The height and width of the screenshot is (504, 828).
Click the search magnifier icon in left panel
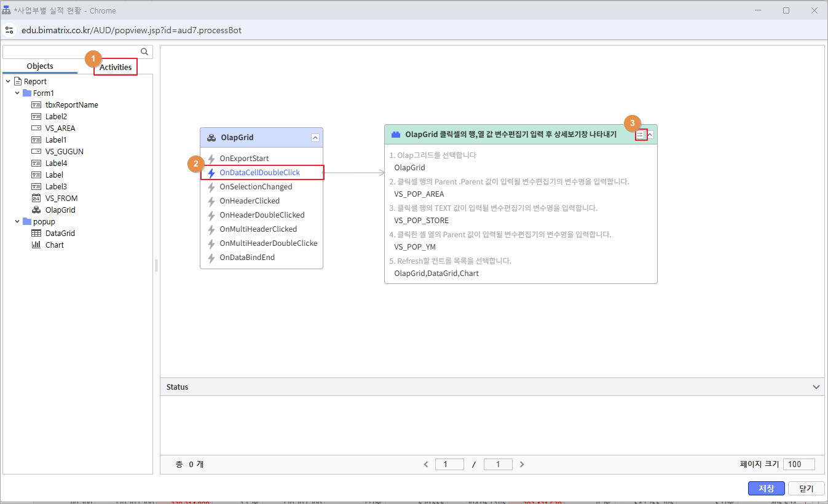click(144, 52)
